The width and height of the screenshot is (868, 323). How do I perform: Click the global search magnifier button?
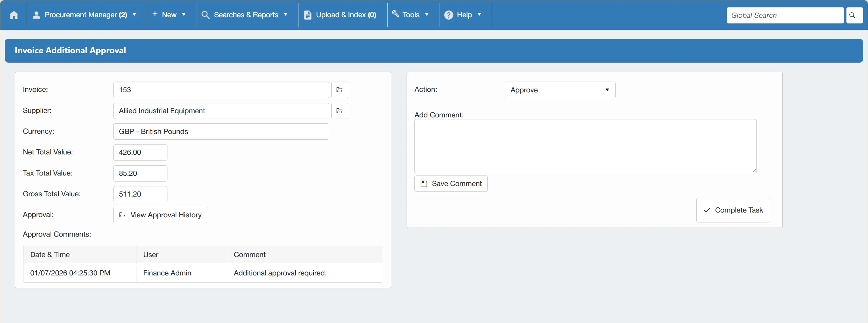(x=854, y=15)
